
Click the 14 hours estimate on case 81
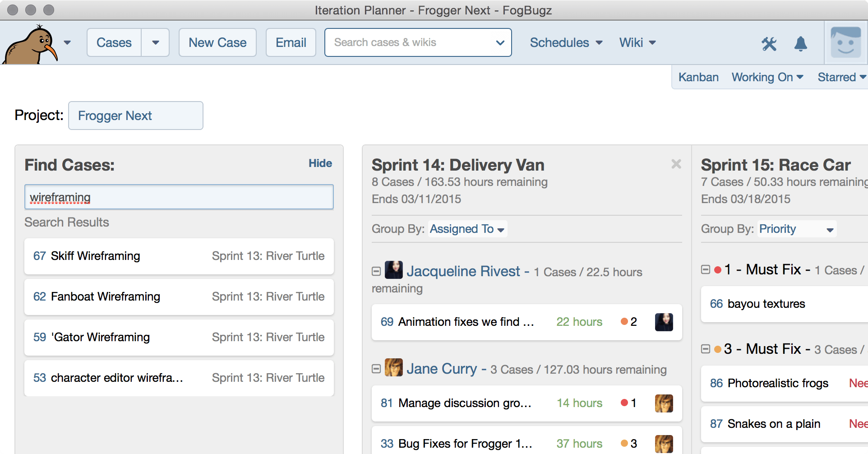[579, 403]
